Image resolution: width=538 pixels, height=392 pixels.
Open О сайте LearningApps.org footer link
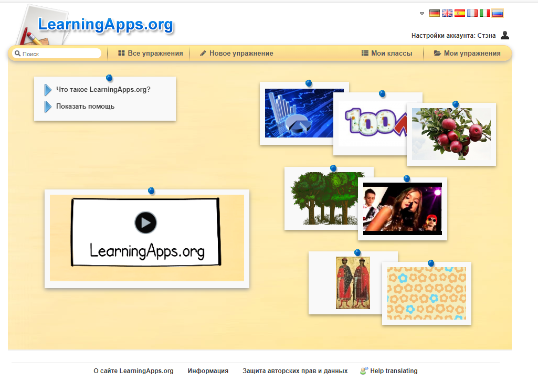click(133, 370)
